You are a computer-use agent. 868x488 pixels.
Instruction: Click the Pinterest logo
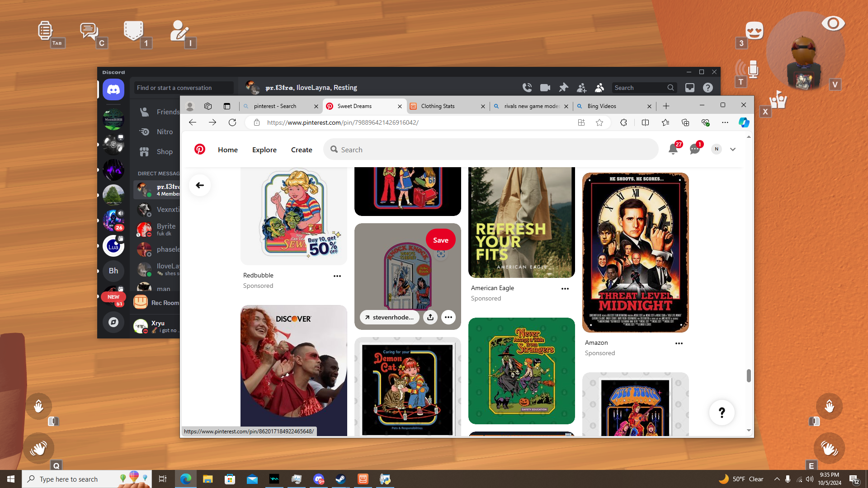tap(199, 149)
